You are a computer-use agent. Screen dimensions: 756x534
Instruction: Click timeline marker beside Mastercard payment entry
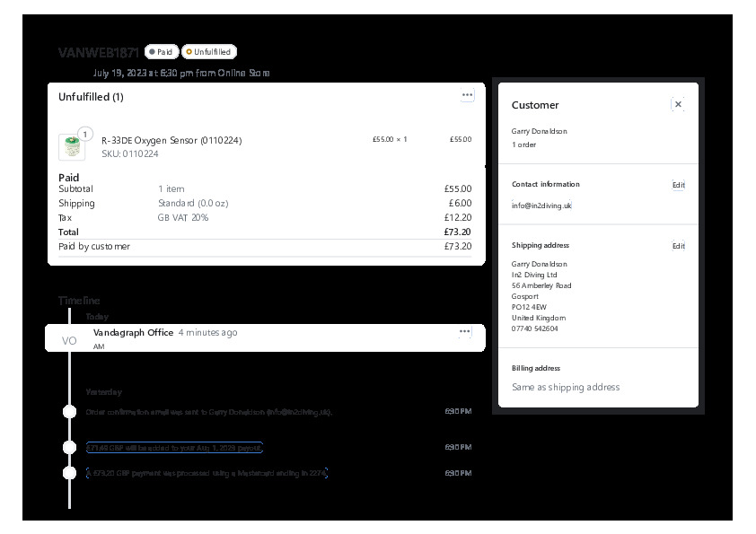coord(69,473)
